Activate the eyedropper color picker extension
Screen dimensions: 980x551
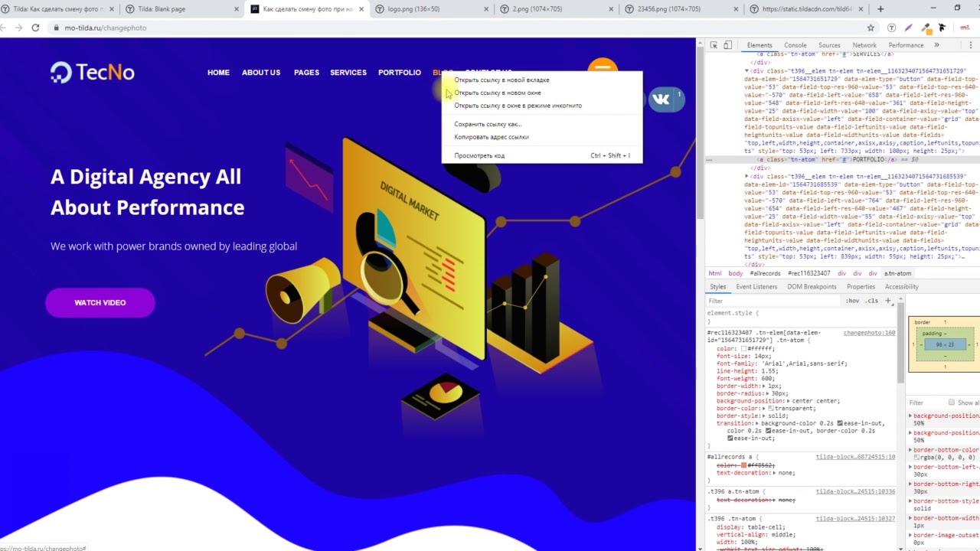(x=926, y=28)
